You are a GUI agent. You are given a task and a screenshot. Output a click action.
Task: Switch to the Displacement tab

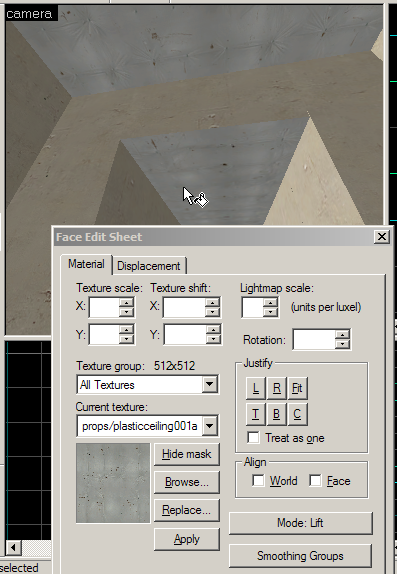tap(149, 266)
